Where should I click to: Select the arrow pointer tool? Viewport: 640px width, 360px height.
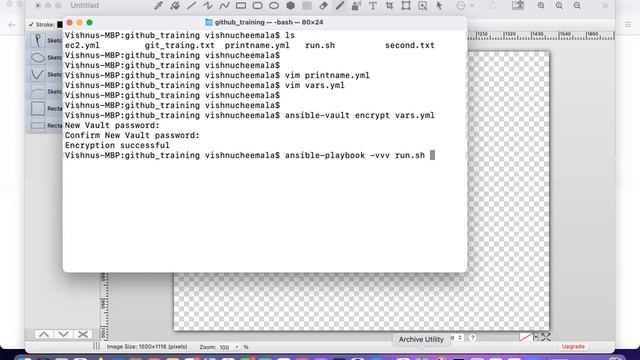(439, 6)
